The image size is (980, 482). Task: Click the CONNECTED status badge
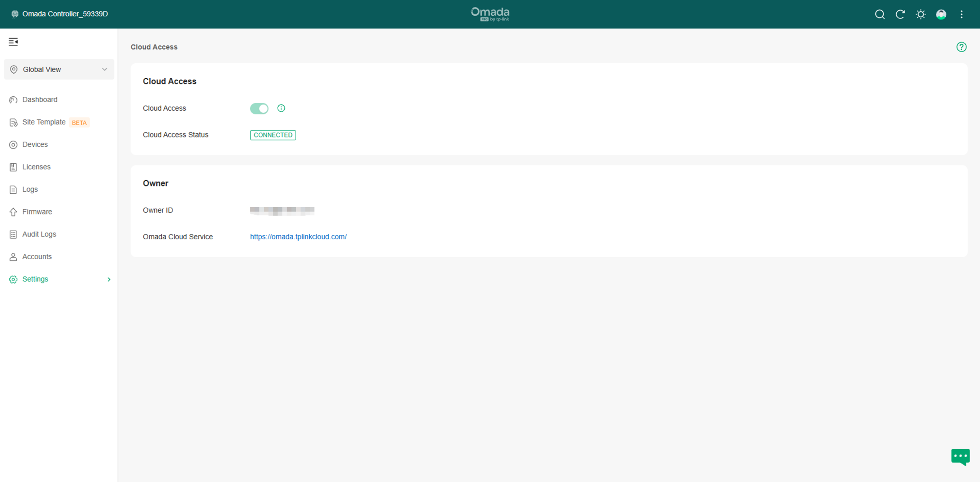(x=273, y=135)
